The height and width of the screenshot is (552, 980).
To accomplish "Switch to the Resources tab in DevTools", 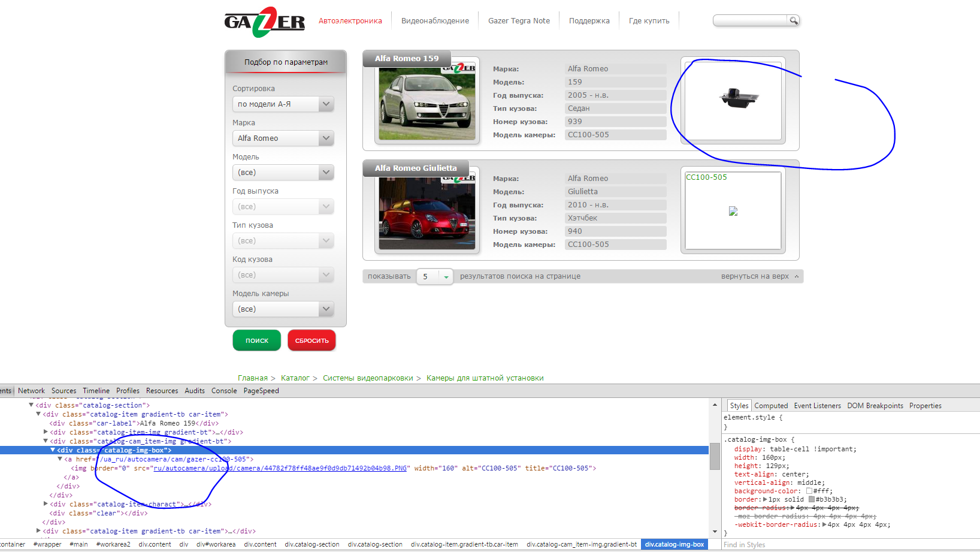I will tap(162, 391).
